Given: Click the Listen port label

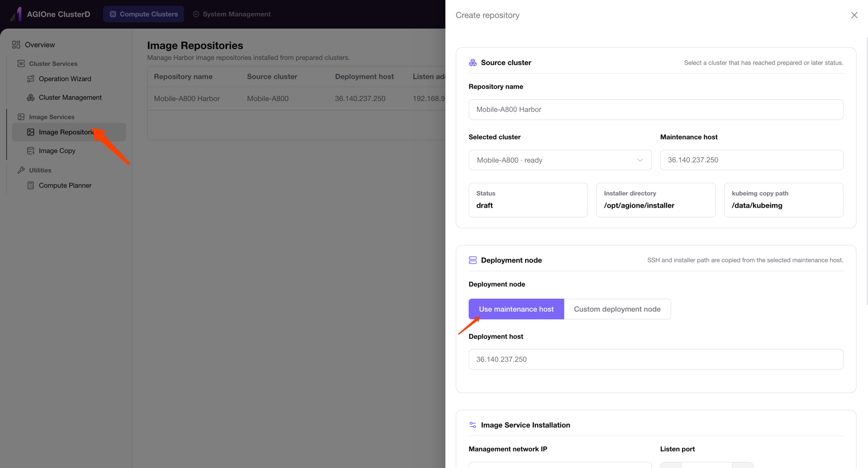Looking at the screenshot, I should coord(677,449).
